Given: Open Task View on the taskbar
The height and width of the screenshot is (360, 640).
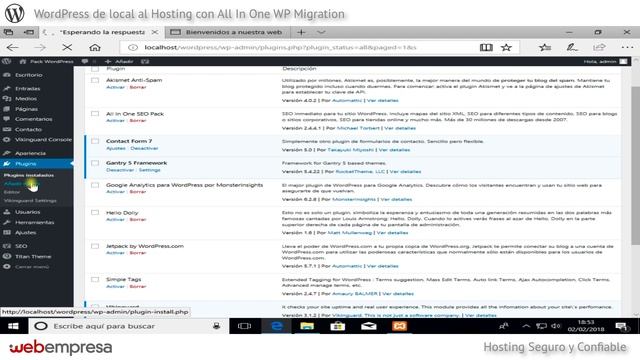Looking at the screenshot, I should tap(244, 326).
